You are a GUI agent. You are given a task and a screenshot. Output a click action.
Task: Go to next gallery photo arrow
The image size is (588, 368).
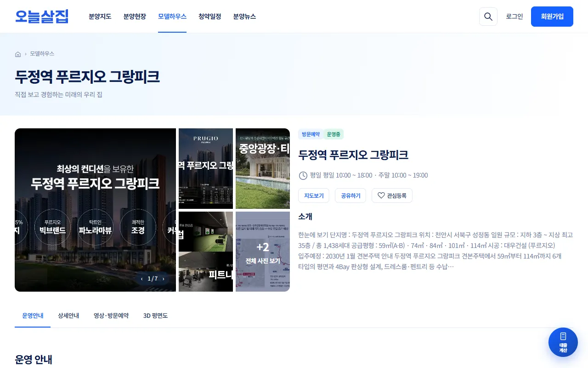click(x=163, y=279)
